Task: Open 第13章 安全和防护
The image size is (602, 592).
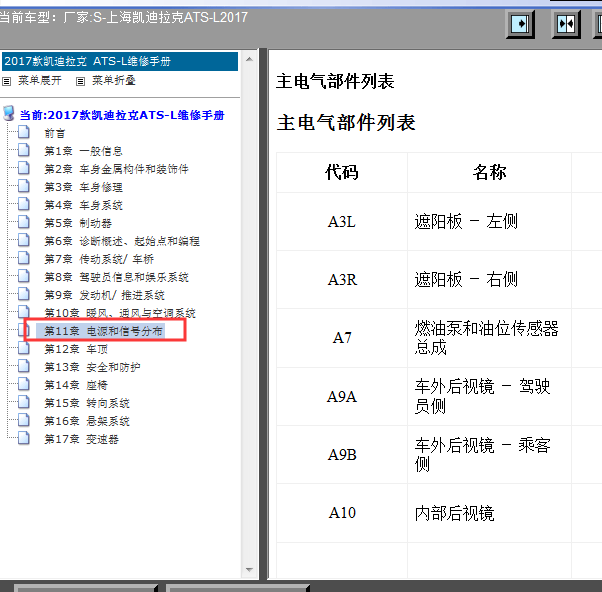Action: pos(92,367)
